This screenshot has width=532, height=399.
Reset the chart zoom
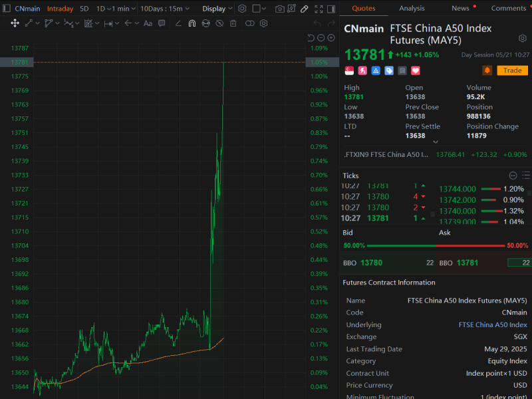pos(311,38)
